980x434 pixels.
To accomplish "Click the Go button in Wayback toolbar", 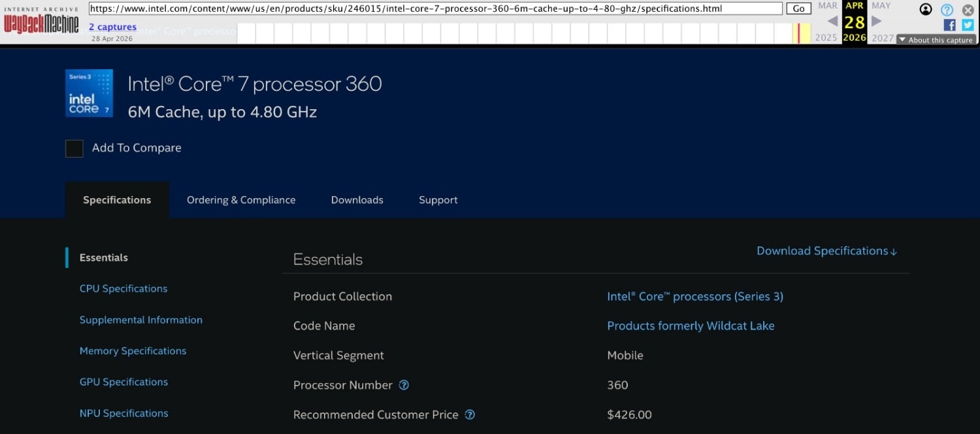I will [798, 8].
